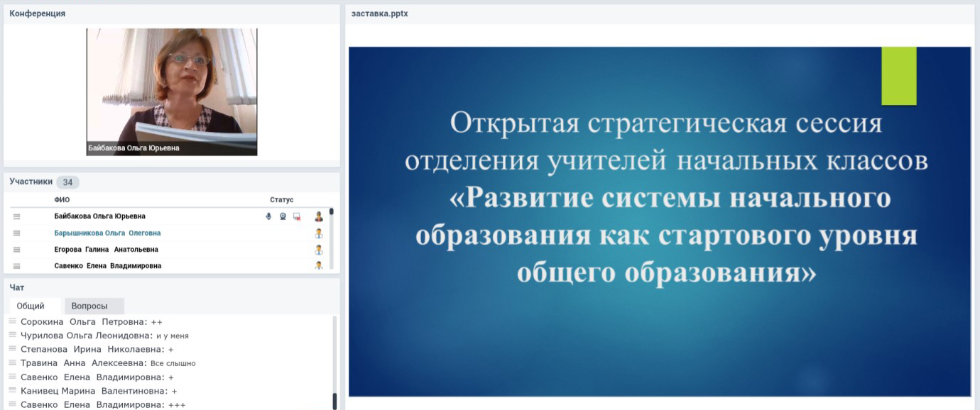Click chat message 'Все слышно' from Травина

point(173,363)
